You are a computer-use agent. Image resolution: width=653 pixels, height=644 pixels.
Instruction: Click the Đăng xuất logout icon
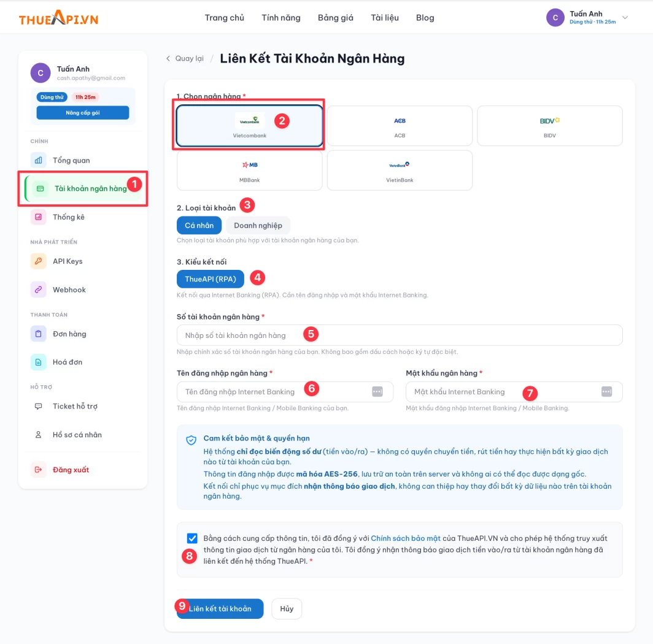click(x=39, y=470)
